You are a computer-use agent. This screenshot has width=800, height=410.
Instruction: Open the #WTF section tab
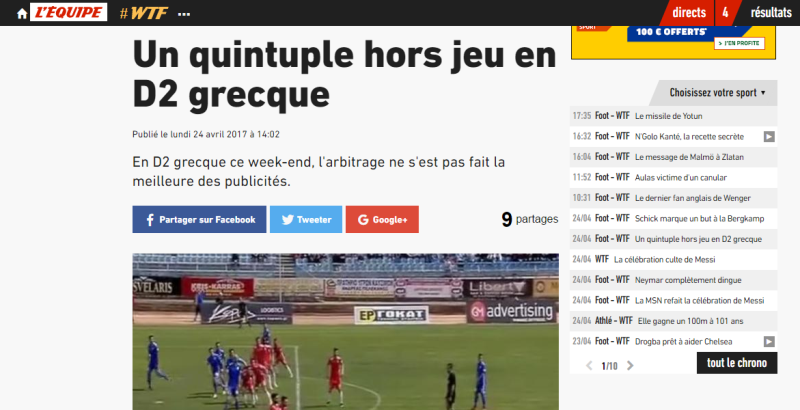tap(143, 13)
